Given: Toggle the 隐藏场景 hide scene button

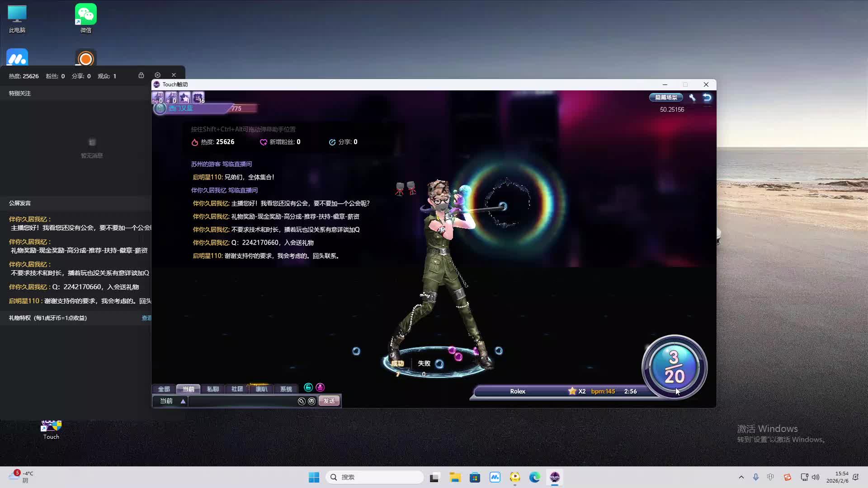Looking at the screenshot, I should pos(666,97).
